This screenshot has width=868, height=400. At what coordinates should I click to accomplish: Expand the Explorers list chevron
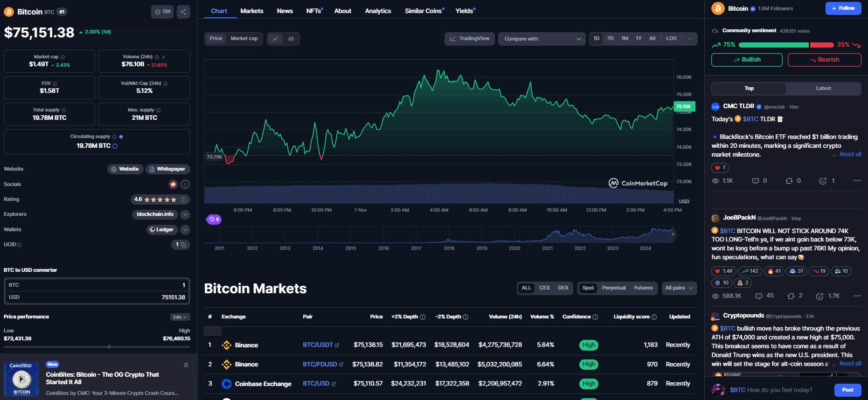[185, 214]
